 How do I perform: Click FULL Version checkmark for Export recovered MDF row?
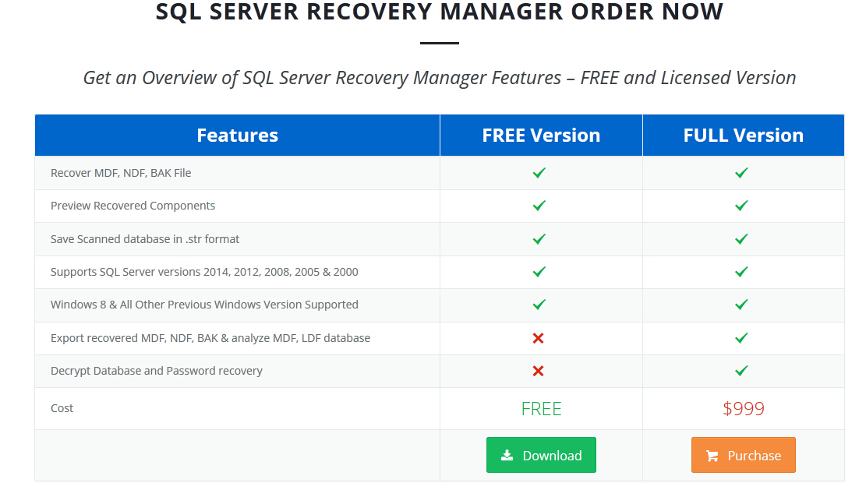tap(741, 338)
